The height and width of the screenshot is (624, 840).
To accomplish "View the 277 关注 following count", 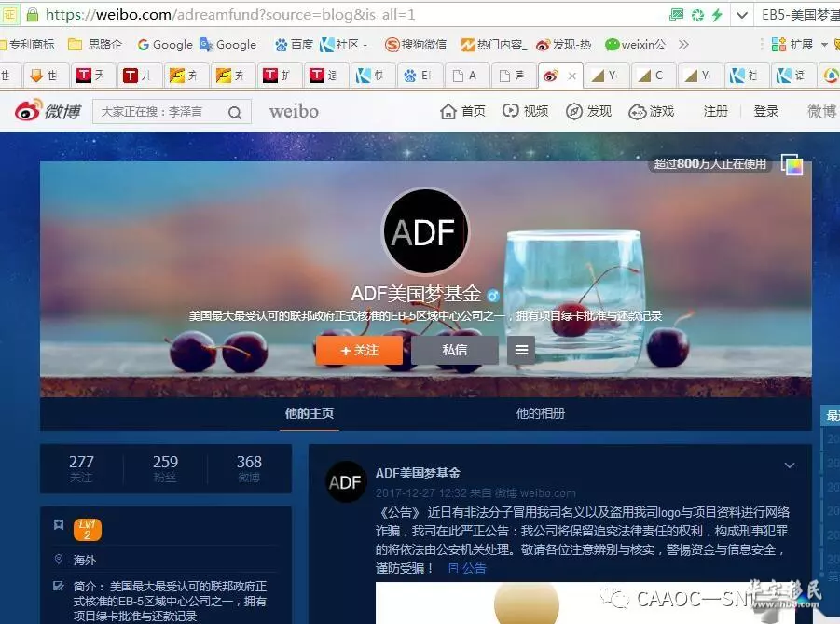I will tap(81, 467).
